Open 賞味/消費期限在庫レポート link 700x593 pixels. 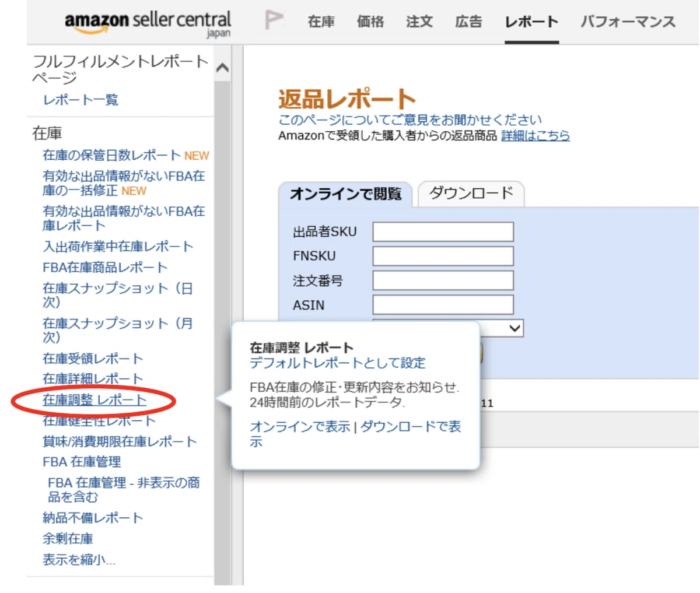[120, 441]
